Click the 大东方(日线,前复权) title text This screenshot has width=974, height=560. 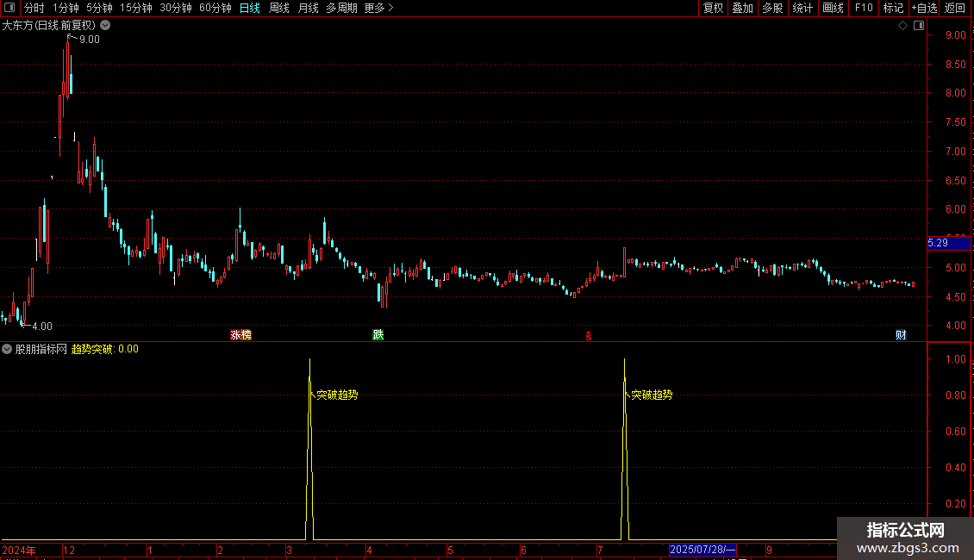coord(49,26)
